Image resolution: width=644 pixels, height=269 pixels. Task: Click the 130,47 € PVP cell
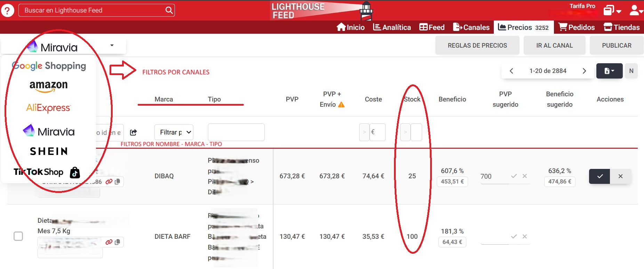pos(292,237)
